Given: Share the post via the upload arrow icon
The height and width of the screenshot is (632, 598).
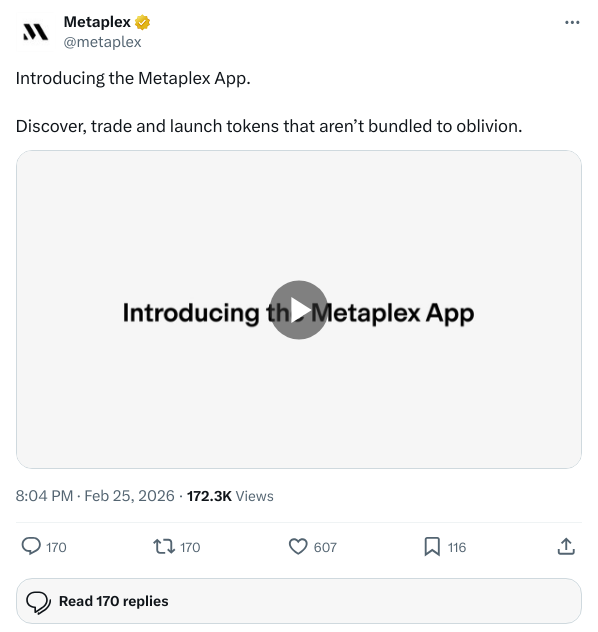Looking at the screenshot, I should [566, 547].
